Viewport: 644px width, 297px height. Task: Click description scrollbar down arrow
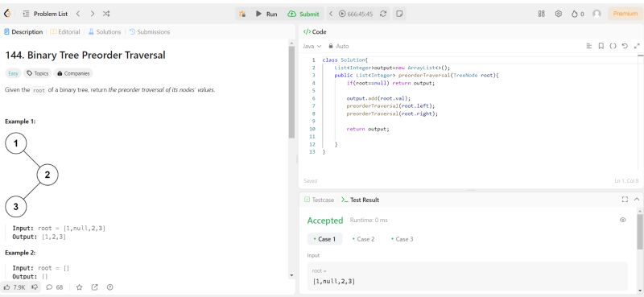click(x=291, y=274)
